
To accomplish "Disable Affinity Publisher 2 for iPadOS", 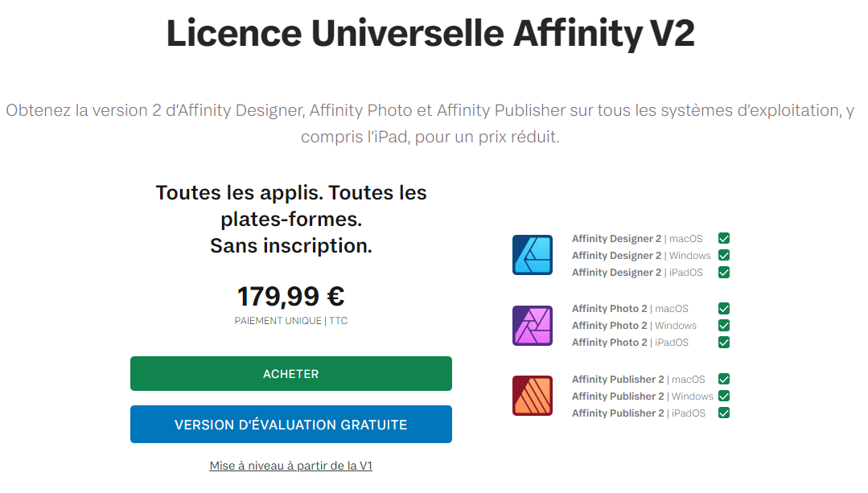I will pyautogui.click(x=723, y=413).
